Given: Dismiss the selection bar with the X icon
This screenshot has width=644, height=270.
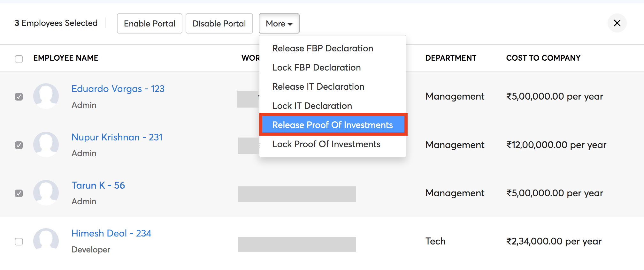Looking at the screenshot, I should 617,23.
